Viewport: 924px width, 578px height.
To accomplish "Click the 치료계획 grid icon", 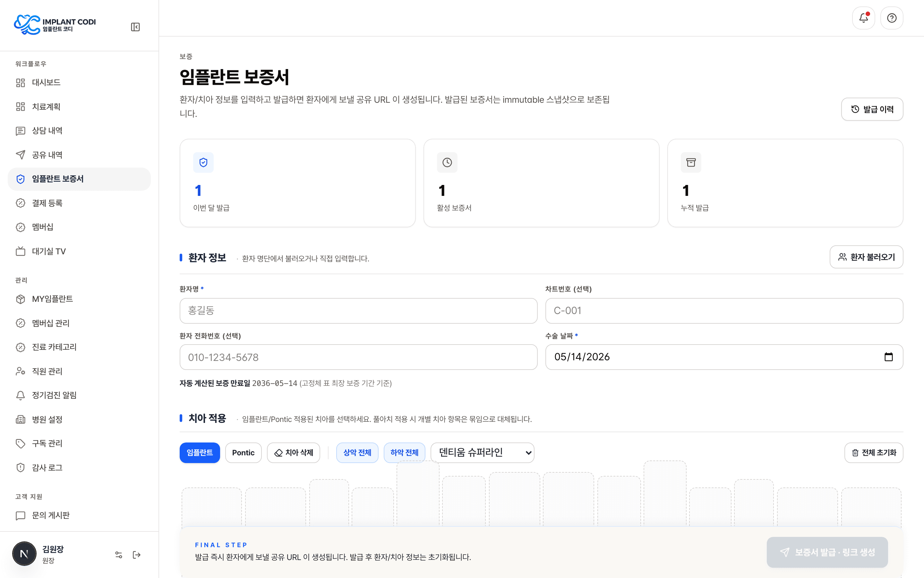I will pos(21,107).
